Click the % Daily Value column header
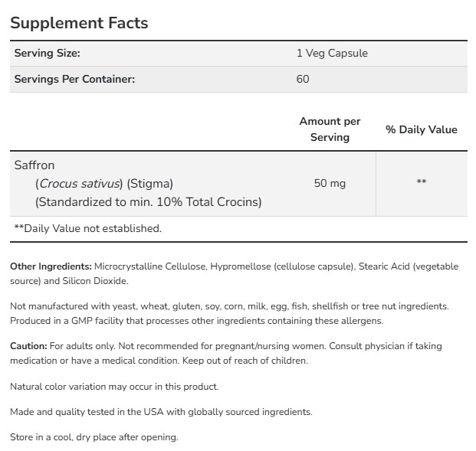The width and height of the screenshot is (476, 451). [x=421, y=129]
